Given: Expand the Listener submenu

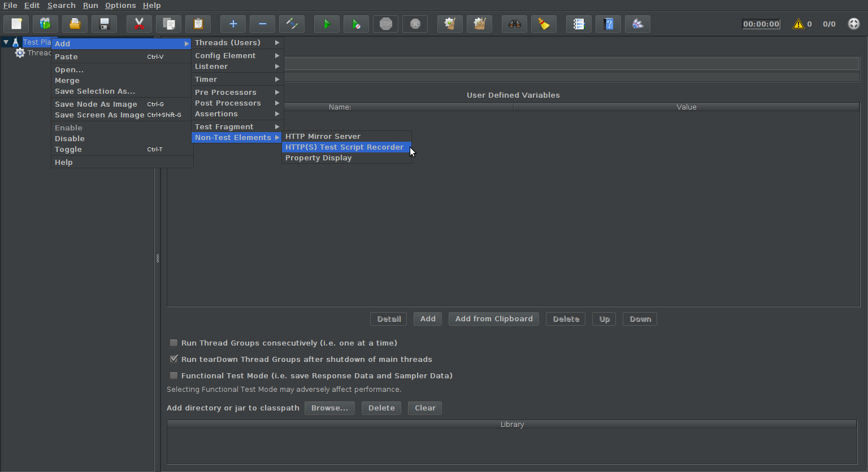Looking at the screenshot, I should point(237,67).
